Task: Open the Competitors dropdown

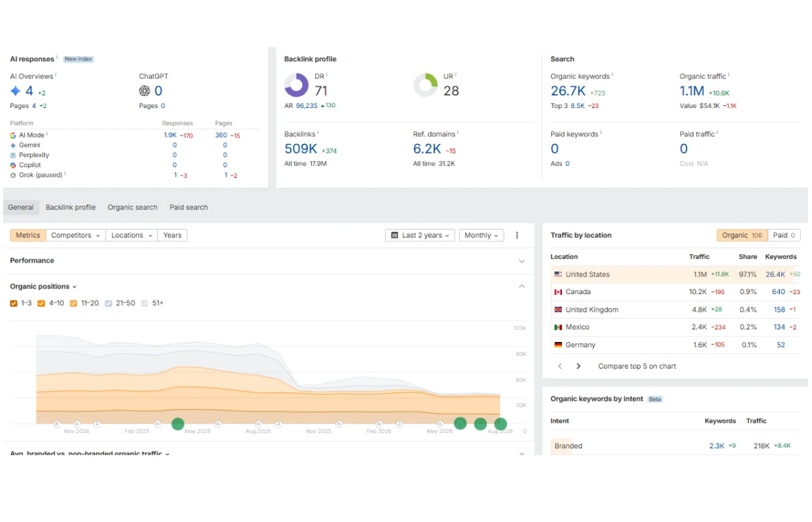Action: (76, 235)
